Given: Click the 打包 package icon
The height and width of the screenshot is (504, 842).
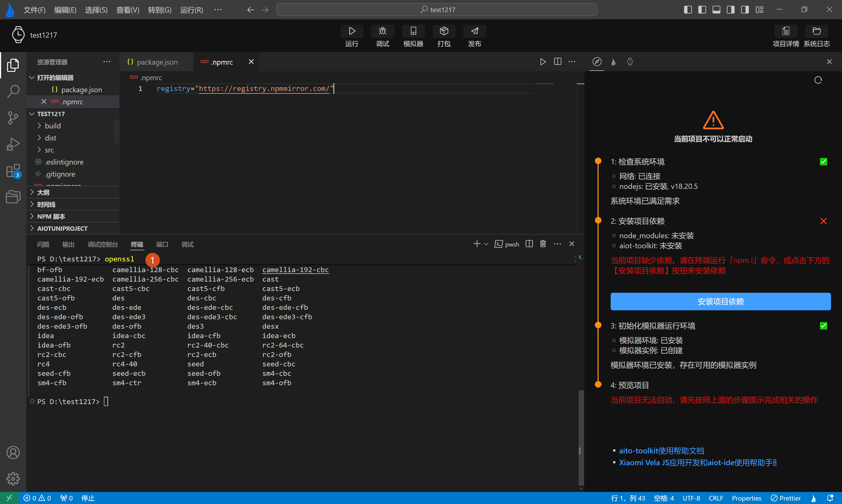Looking at the screenshot, I should click(x=444, y=31).
